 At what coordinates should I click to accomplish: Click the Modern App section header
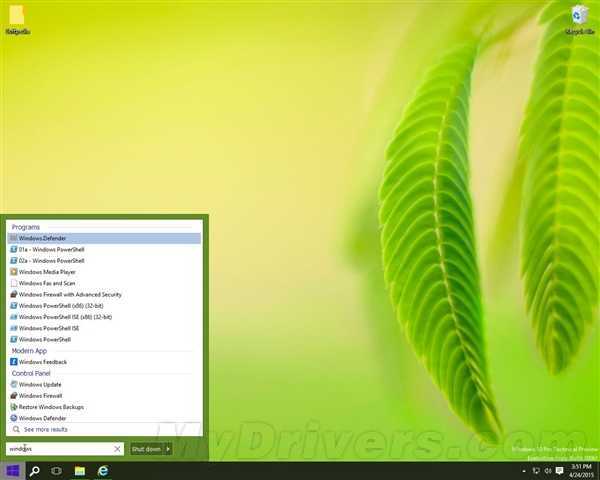point(29,351)
